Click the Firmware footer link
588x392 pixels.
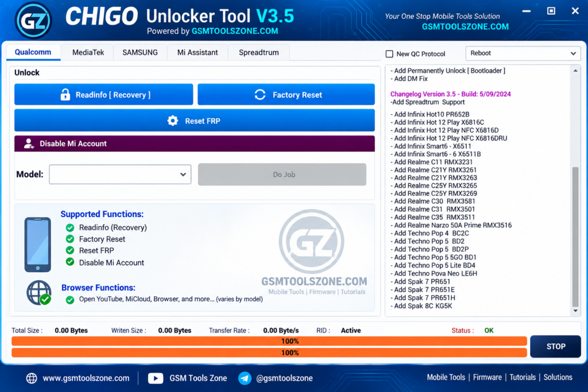(x=487, y=378)
